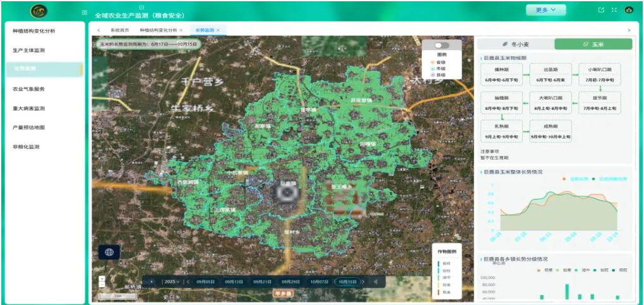Open the 2025 year dropdown in the timeline
644x305 pixels.
click(171, 282)
